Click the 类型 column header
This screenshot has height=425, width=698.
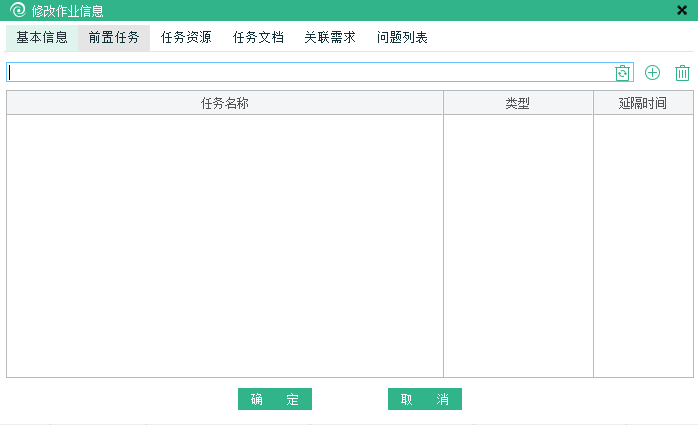(518, 103)
